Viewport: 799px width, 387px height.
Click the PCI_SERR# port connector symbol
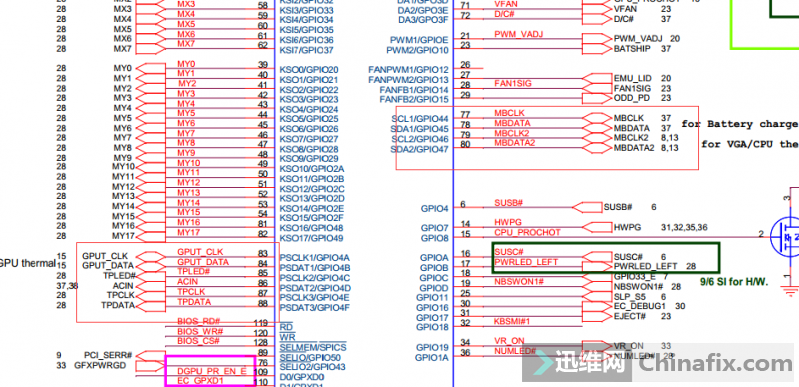point(151,355)
